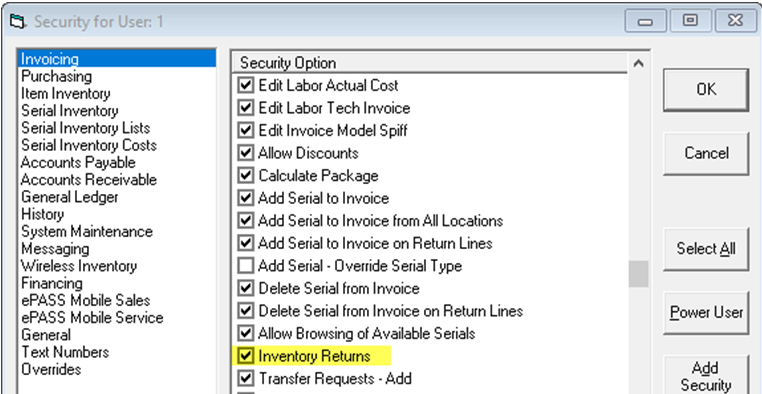The image size is (762, 394).
Task: Uncheck Add Serial to Invoice from All Locations
Action: point(246,221)
